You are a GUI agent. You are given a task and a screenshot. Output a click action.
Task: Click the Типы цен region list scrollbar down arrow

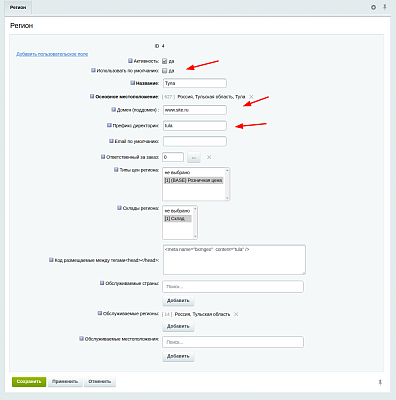click(227, 198)
